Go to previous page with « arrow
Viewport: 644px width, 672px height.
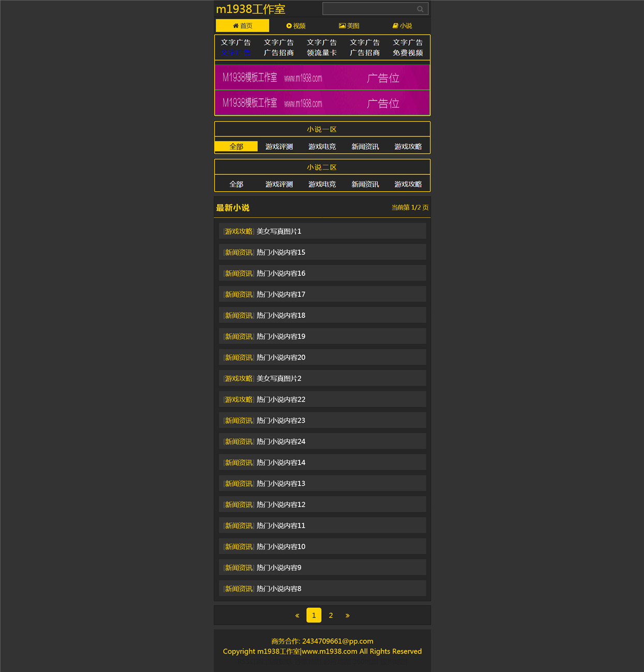pos(297,615)
